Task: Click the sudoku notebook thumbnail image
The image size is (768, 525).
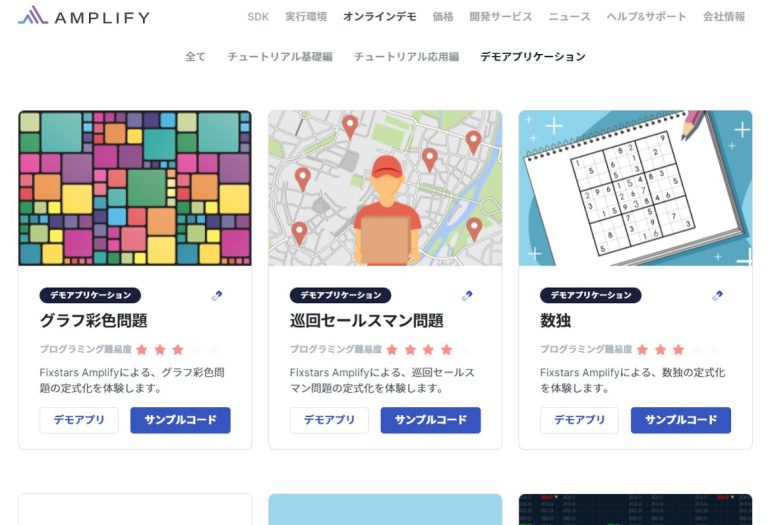Action: coord(635,188)
